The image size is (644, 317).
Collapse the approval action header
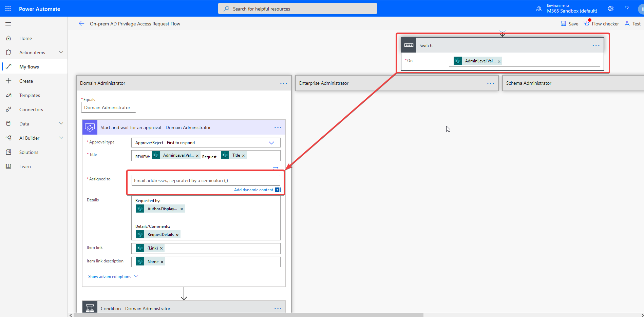coord(184,127)
